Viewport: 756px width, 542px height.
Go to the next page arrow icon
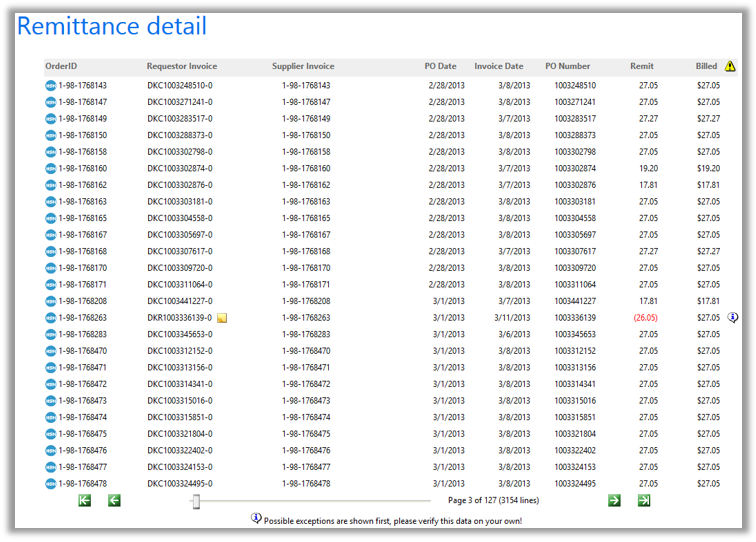pyautogui.click(x=614, y=501)
